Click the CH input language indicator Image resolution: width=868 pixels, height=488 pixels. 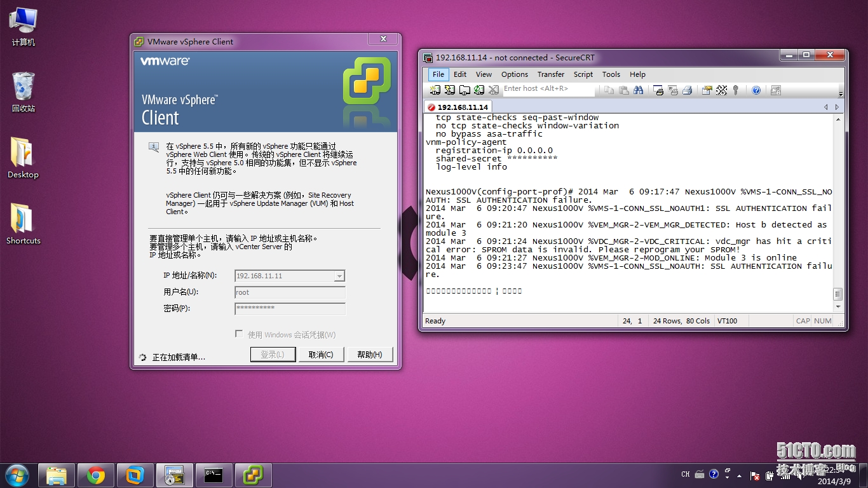(x=686, y=474)
